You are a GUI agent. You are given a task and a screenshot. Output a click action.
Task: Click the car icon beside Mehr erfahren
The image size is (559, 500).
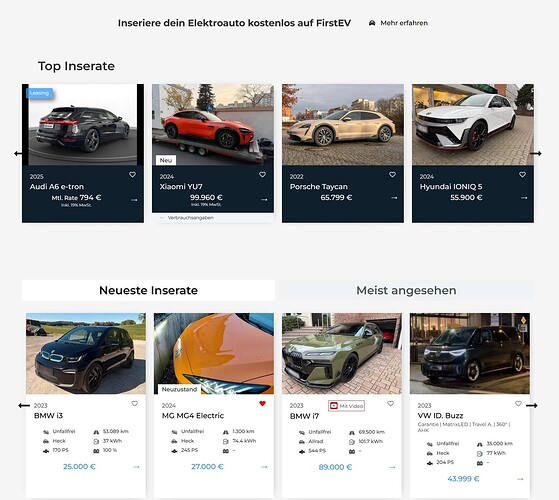click(372, 23)
